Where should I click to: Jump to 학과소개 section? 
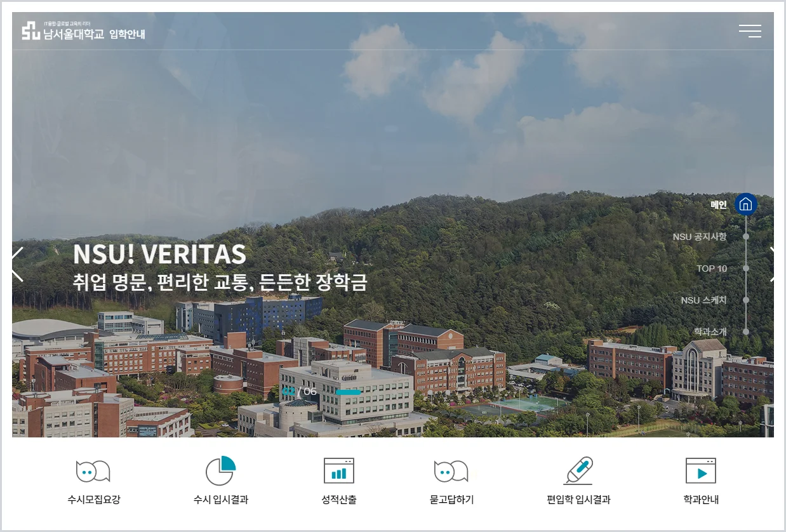click(710, 331)
